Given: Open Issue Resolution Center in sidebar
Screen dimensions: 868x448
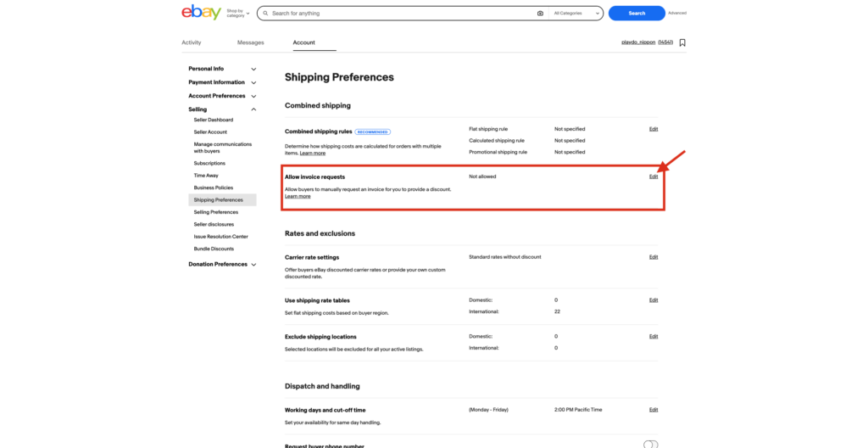Looking at the screenshot, I should coord(221,237).
